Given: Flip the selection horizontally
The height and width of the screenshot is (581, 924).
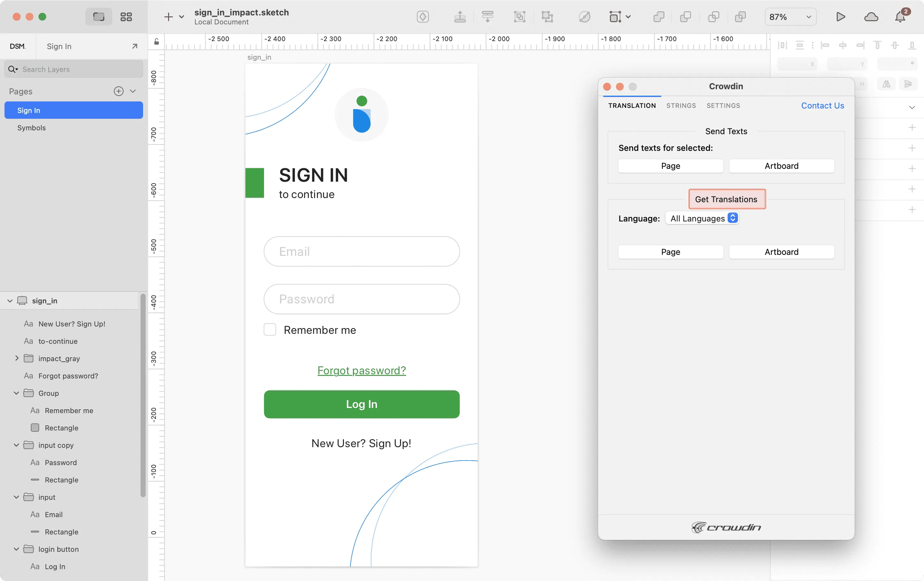Looking at the screenshot, I should click(886, 84).
